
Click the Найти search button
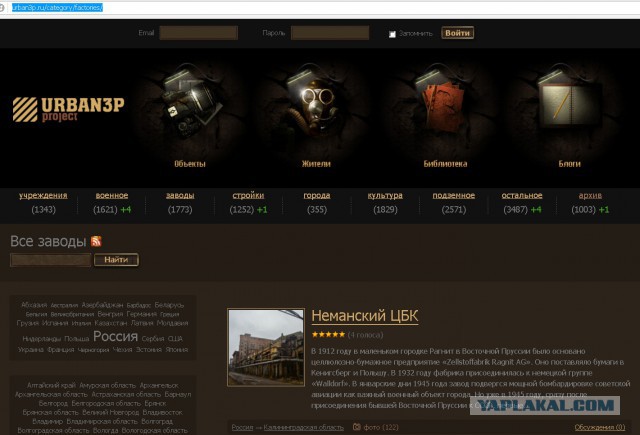pos(116,260)
